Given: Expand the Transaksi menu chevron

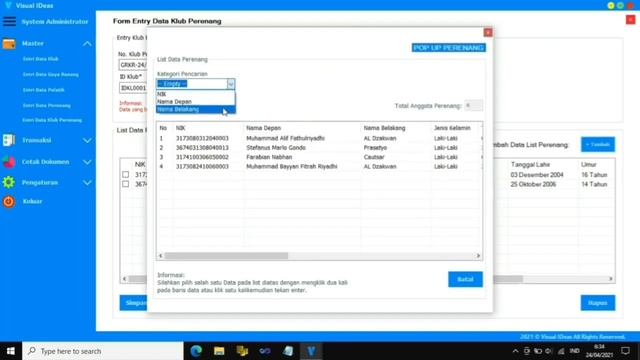Looking at the screenshot, I should click(87, 140).
